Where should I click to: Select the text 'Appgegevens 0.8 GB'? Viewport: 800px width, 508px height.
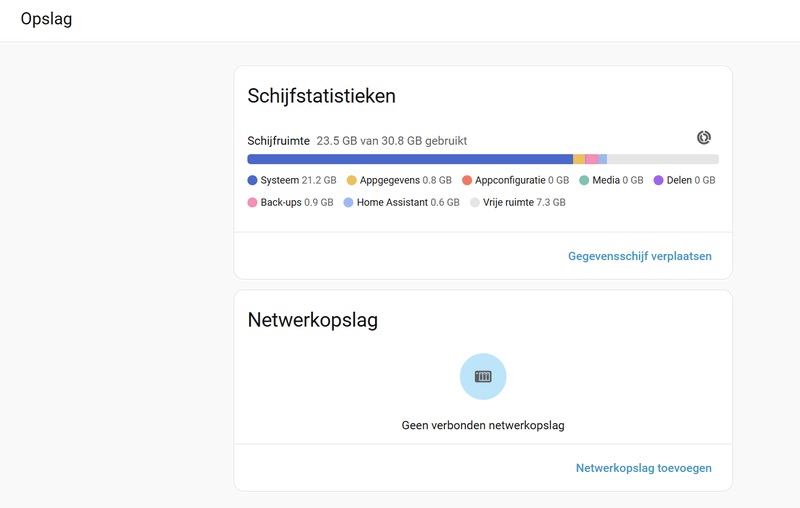pos(406,180)
